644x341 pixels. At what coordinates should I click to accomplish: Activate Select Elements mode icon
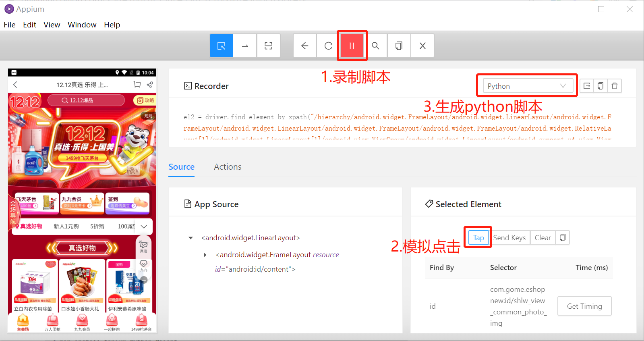(x=222, y=46)
